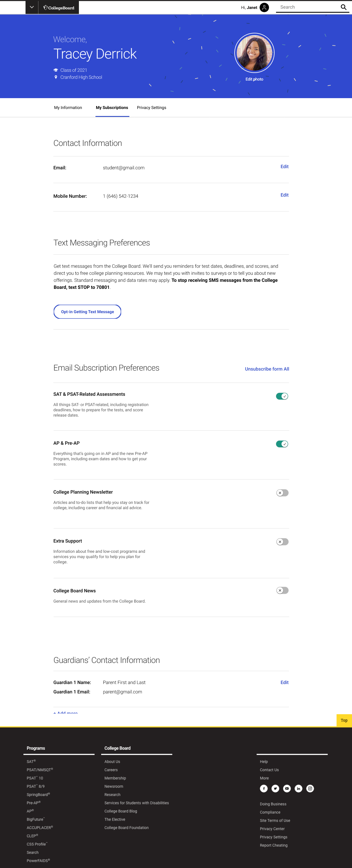The width and height of the screenshot is (352, 868).
Task: Open Report Cheating footer link
Action: (274, 845)
